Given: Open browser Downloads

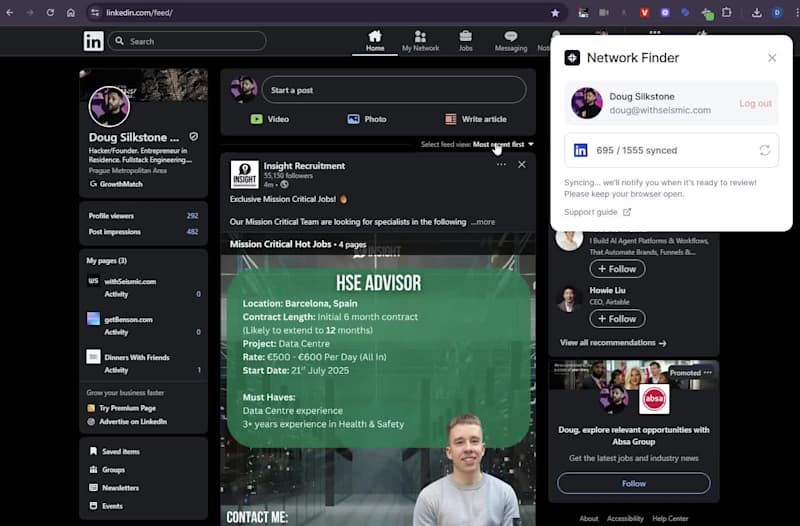Looking at the screenshot, I should pos(757,13).
